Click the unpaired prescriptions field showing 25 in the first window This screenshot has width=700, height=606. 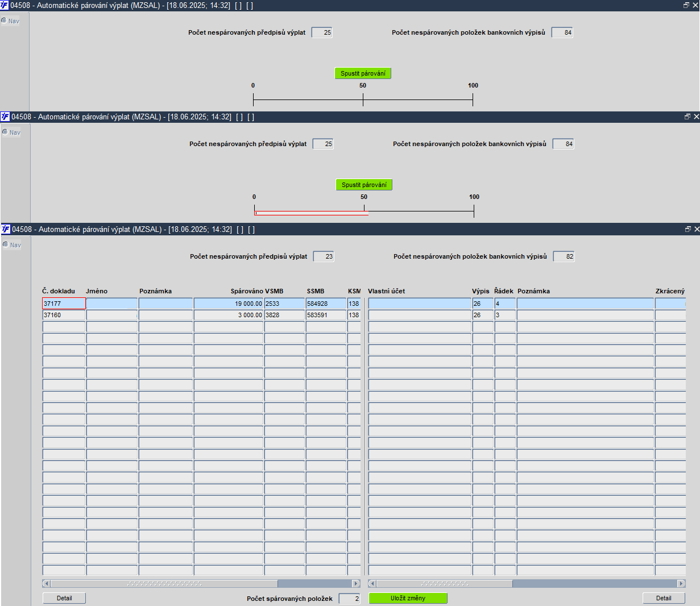[322, 32]
